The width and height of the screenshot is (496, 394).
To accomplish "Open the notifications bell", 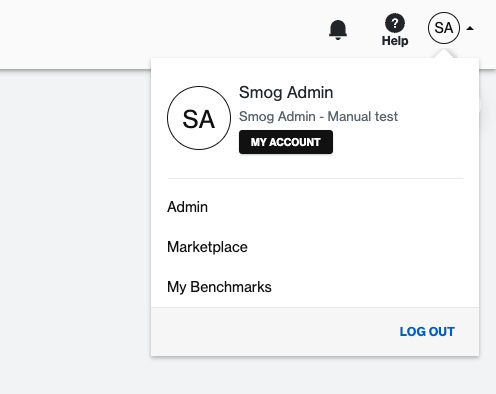I will [338, 30].
